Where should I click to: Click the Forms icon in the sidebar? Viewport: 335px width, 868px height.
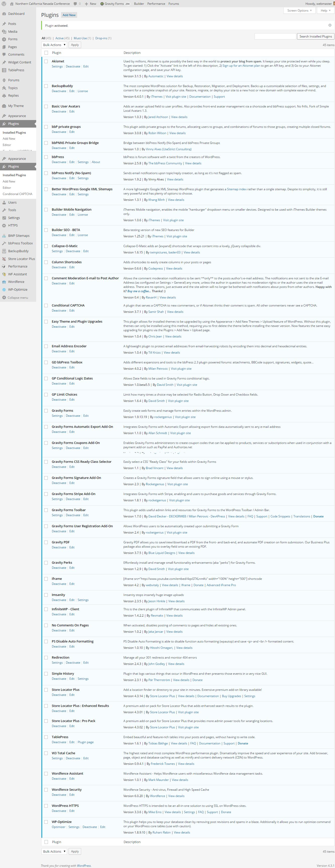point(4,39)
